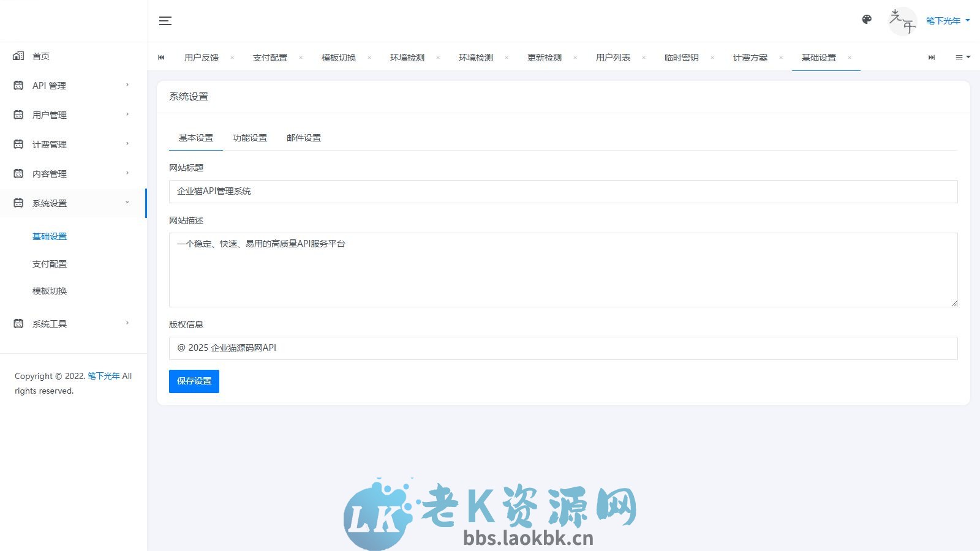Click the scroll-to-first-tab icon on tab bar
The image size is (980, 551).
point(161,57)
